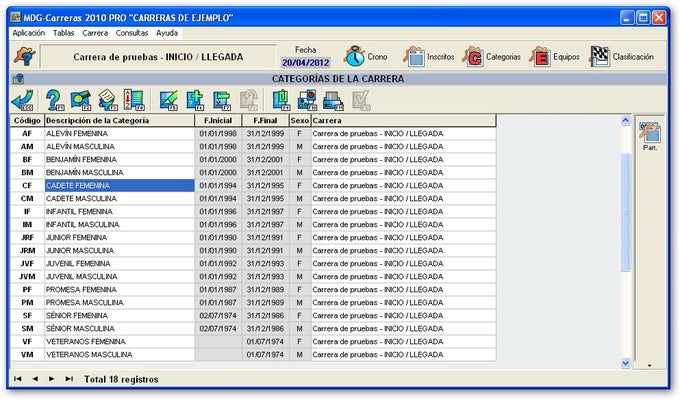Click the VM code cell
This screenshot has width=680, height=399.
27,355
